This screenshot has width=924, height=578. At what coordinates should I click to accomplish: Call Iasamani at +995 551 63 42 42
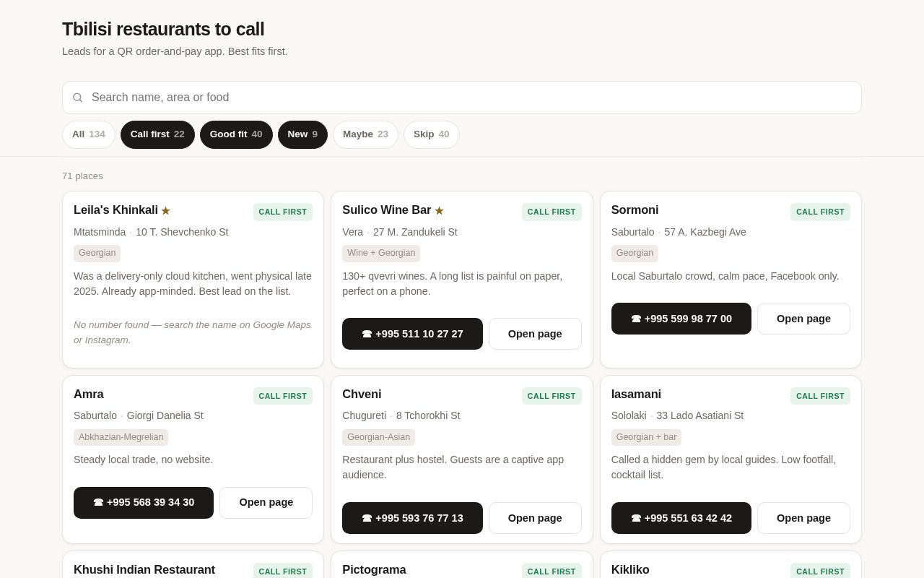681,518
